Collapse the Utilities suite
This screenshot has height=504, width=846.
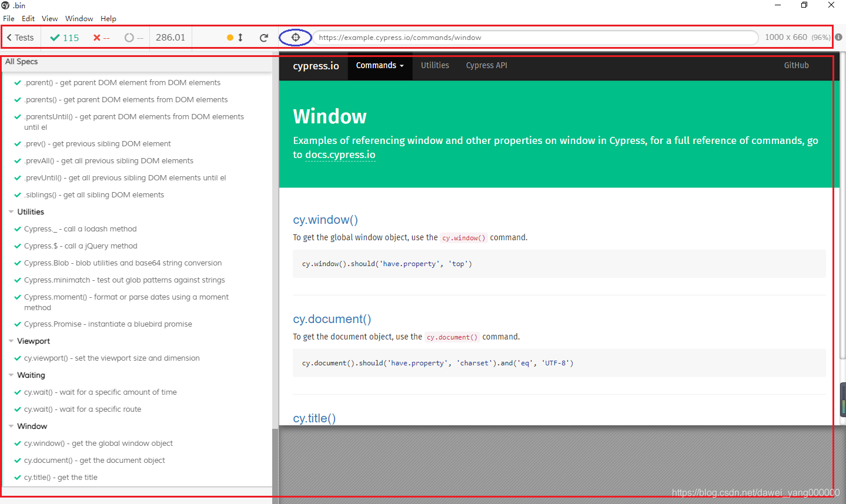31,212
